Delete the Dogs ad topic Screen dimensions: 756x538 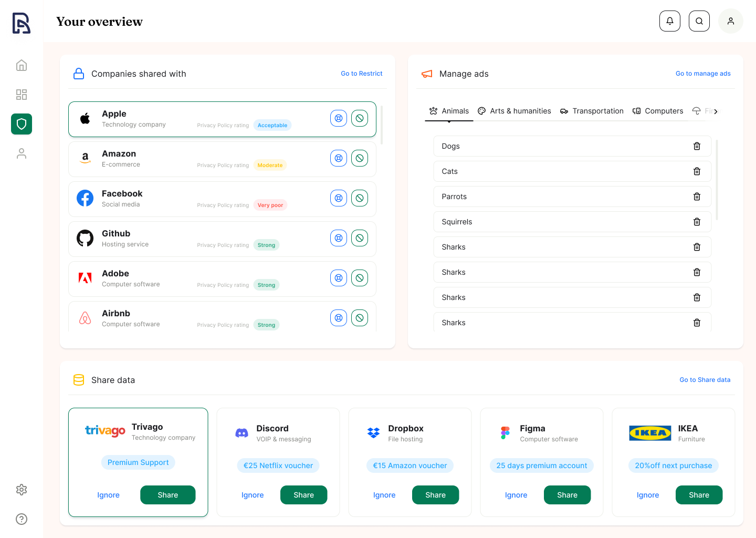[x=697, y=146]
